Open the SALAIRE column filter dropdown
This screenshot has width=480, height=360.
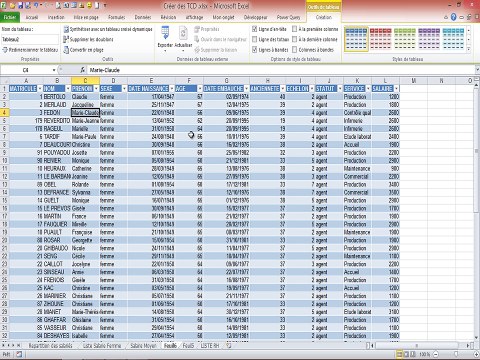click(396, 89)
